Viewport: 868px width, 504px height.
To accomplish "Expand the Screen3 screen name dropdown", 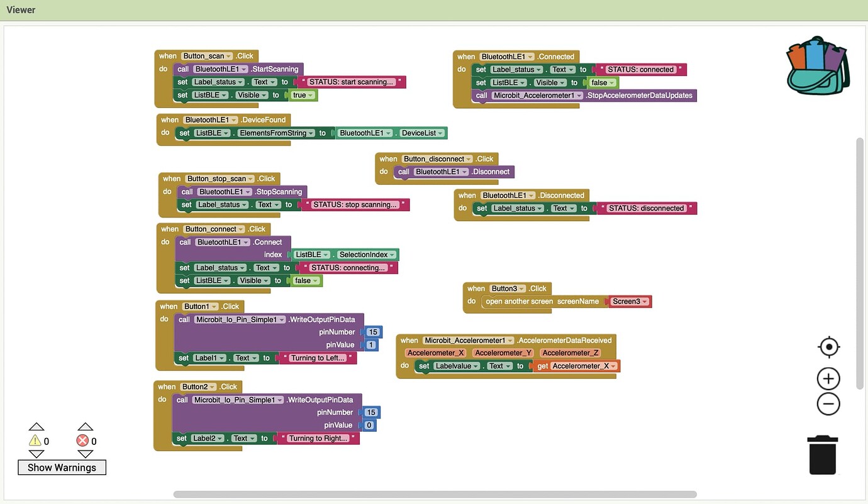I will point(645,302).
